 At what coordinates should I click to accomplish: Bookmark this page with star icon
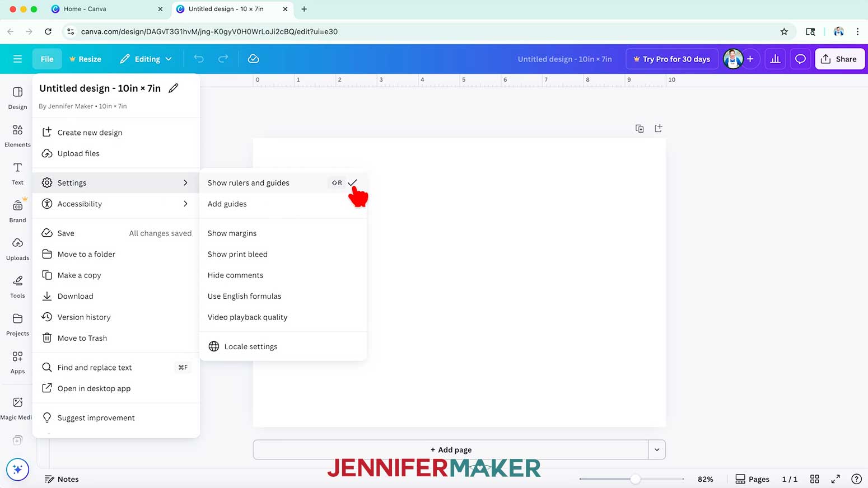tap(784, 31)
